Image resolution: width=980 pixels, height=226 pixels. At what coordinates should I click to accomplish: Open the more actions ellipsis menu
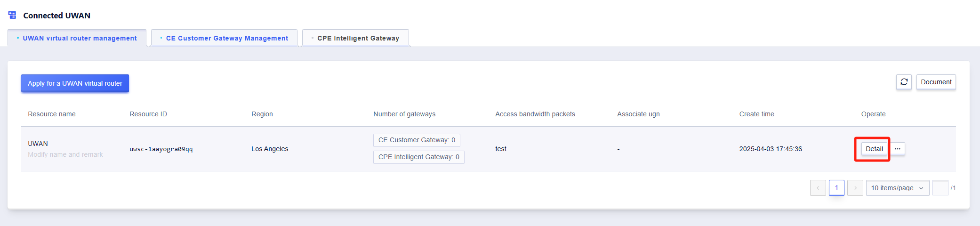(898, 149)
